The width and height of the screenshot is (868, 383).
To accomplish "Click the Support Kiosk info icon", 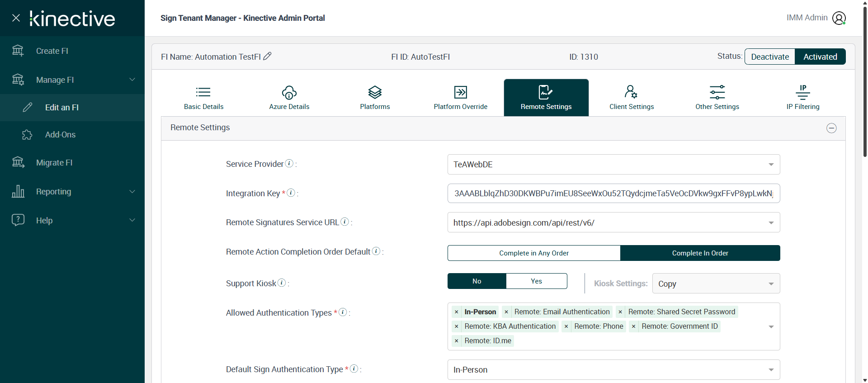I will click(x=282, y=283).
